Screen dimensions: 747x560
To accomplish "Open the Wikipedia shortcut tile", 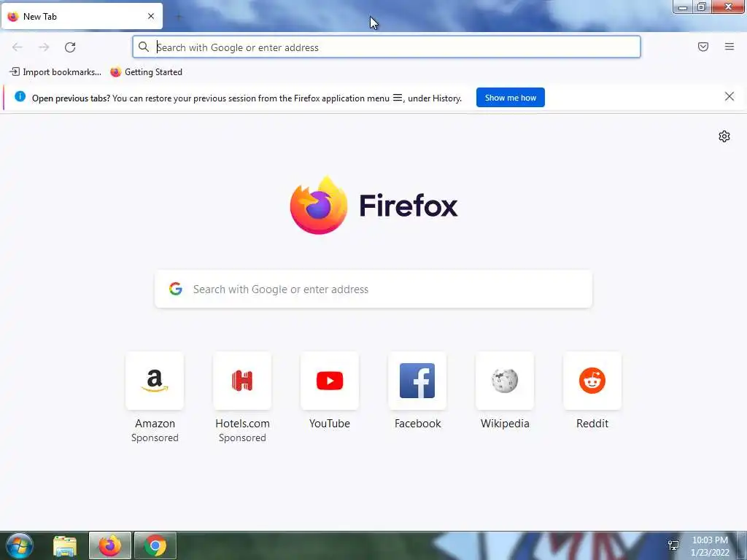I will coord(505,381).
